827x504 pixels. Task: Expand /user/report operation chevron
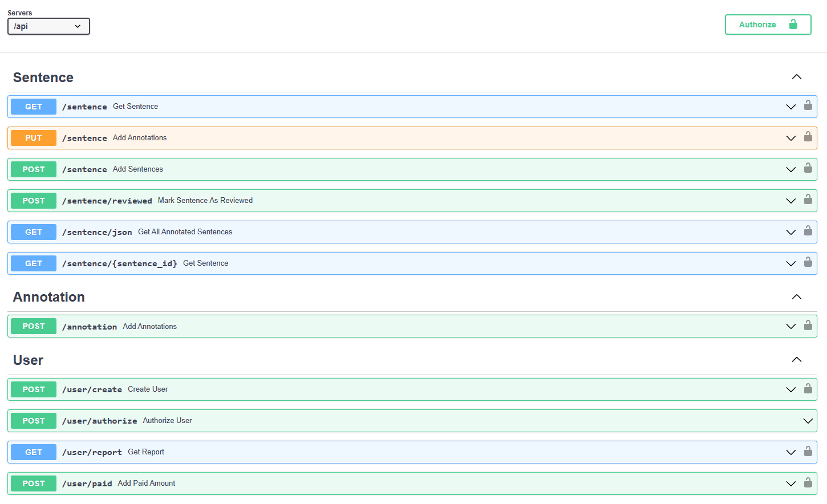(x=791, y=453)
